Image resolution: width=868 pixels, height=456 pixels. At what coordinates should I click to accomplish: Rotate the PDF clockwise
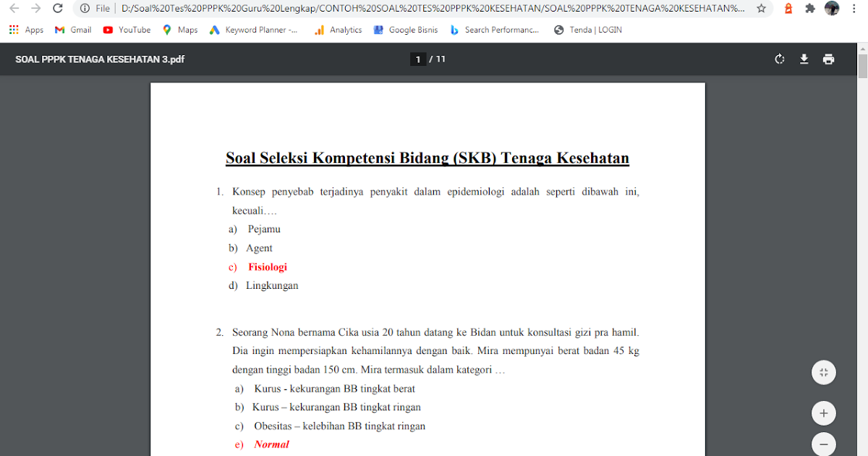(780, 59)
